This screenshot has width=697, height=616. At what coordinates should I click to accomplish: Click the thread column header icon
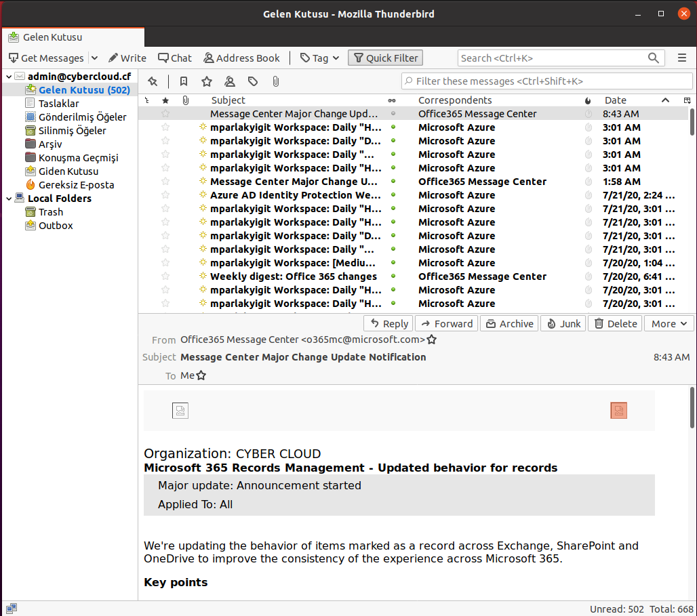(x=147, y=100)
